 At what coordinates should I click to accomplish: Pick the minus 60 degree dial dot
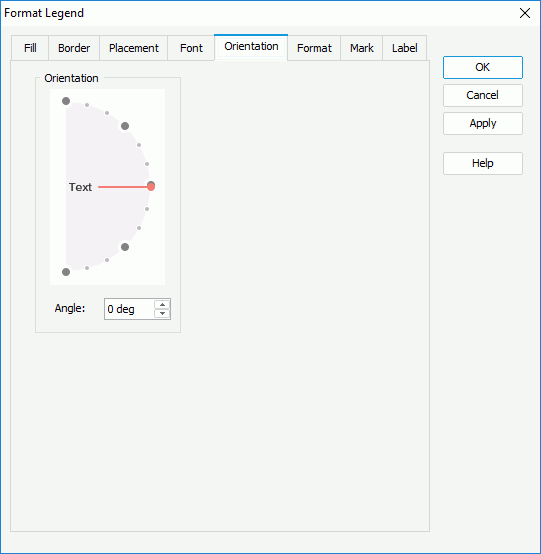pyautogui.click(x=107, y=260)
